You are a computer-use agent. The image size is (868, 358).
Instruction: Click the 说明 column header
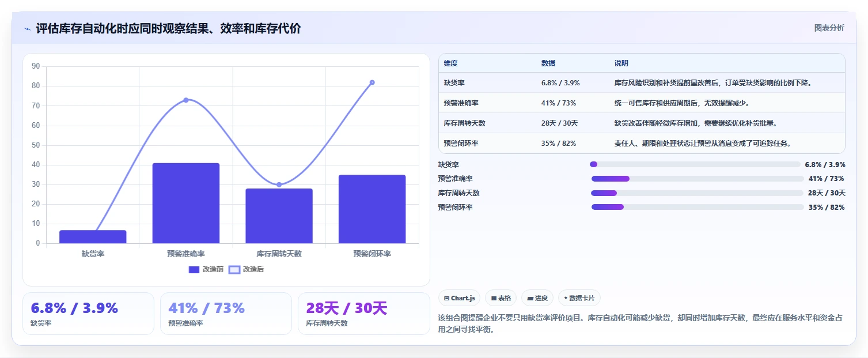(x=621, y=63)
